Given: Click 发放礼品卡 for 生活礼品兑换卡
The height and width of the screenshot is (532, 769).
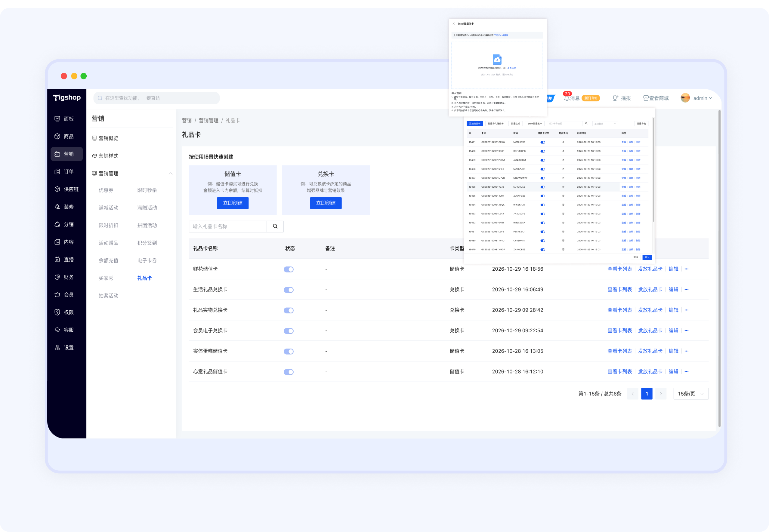Looking at the screenshot, I should pyautogui.click(x=650, y=290).
